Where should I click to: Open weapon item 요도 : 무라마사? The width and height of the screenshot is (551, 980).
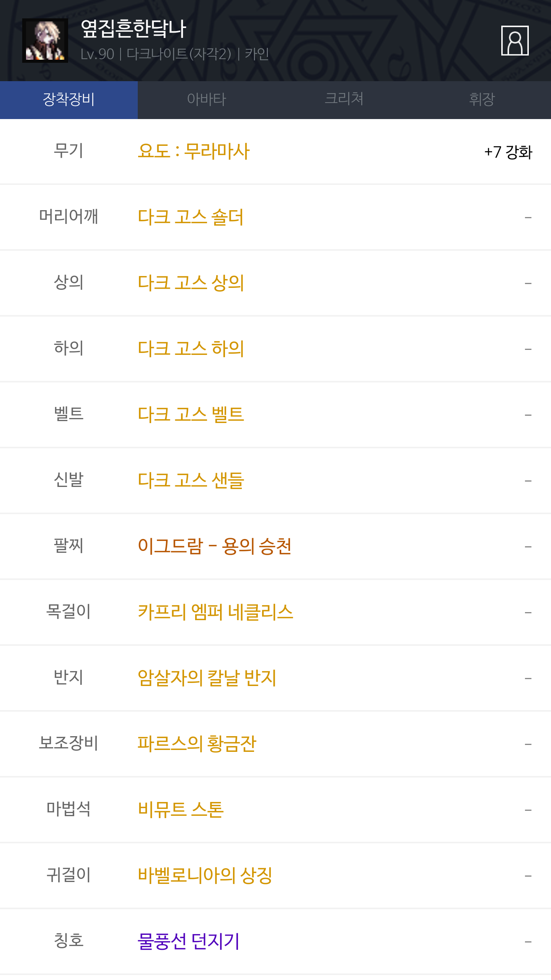click(194, 151)
